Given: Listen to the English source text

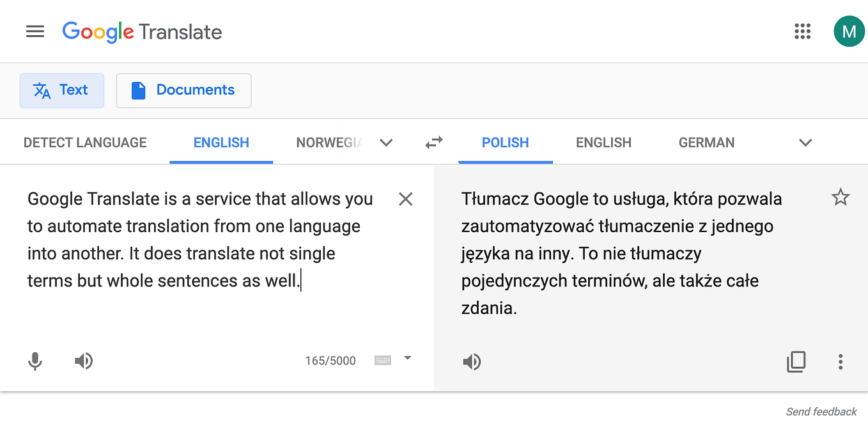Looking at the screenshot, I should [84, 362].
